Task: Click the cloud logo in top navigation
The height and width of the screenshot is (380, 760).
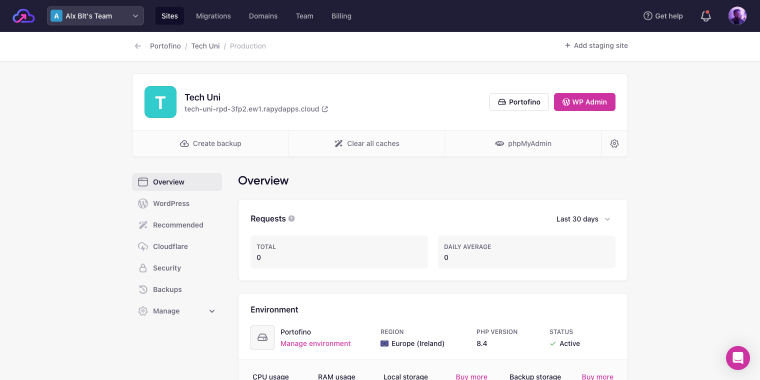Action: 24,16
